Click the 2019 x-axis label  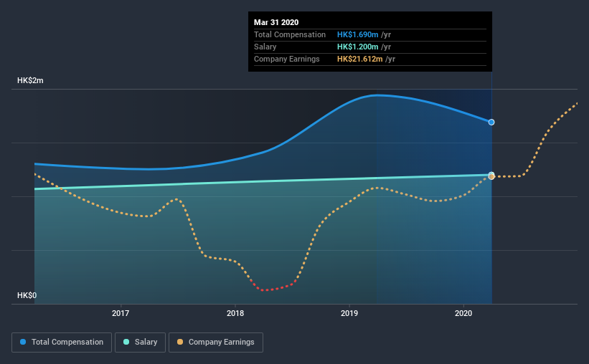pyautogui.click(x=349, y=313)
